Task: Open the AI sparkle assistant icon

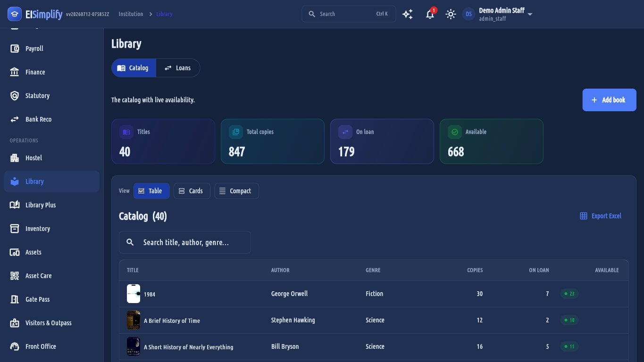Action: (x=408, y=14)
